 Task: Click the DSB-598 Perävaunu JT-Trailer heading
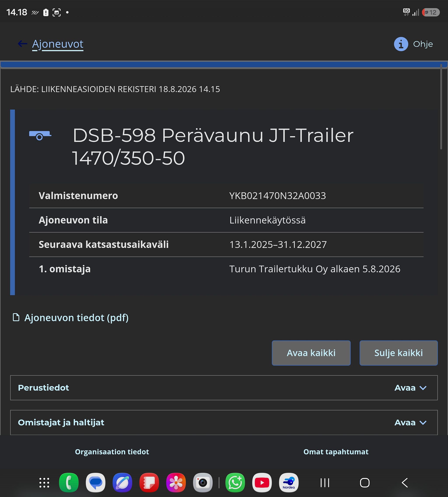point(213,147)
